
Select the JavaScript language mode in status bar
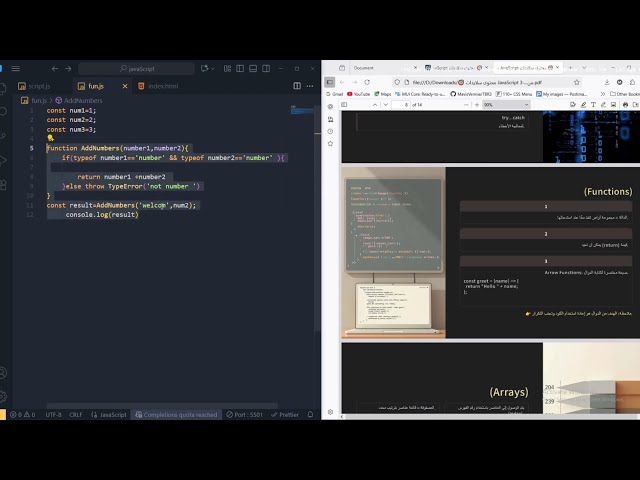[x=109, y=415]
